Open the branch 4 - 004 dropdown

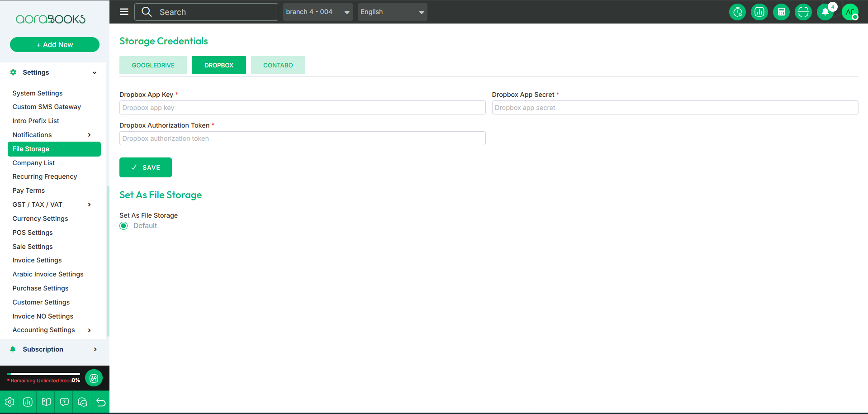(x=318, y=12)
